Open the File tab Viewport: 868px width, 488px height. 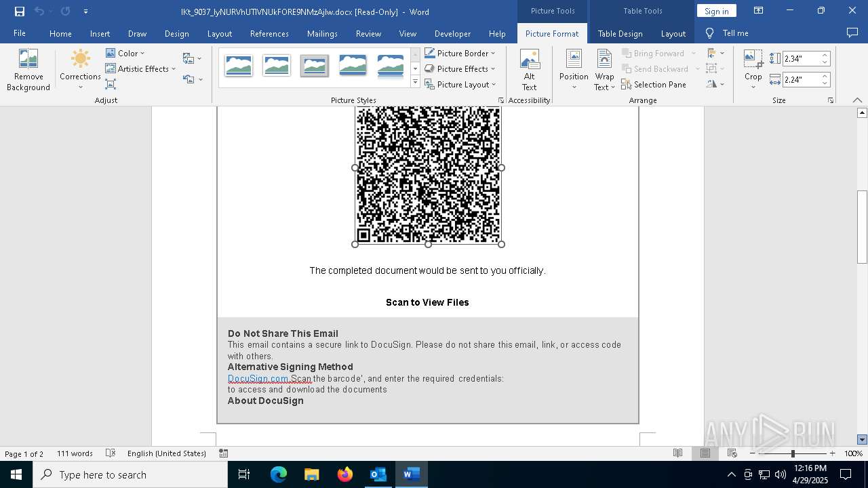click(x=20, y=33)
